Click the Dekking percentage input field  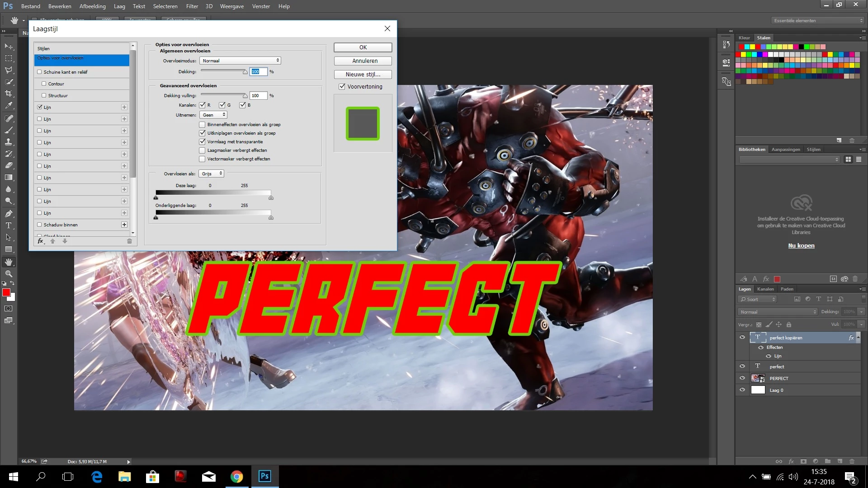click(x=258, y=72)
